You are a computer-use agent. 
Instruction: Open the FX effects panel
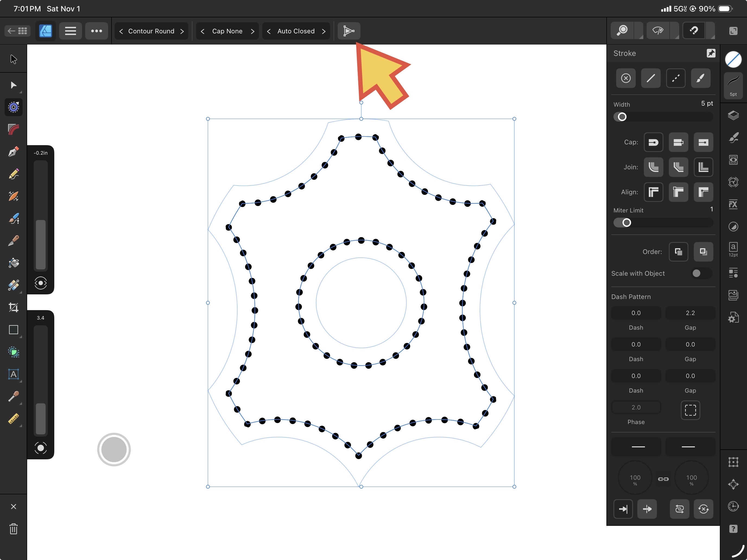733,204
